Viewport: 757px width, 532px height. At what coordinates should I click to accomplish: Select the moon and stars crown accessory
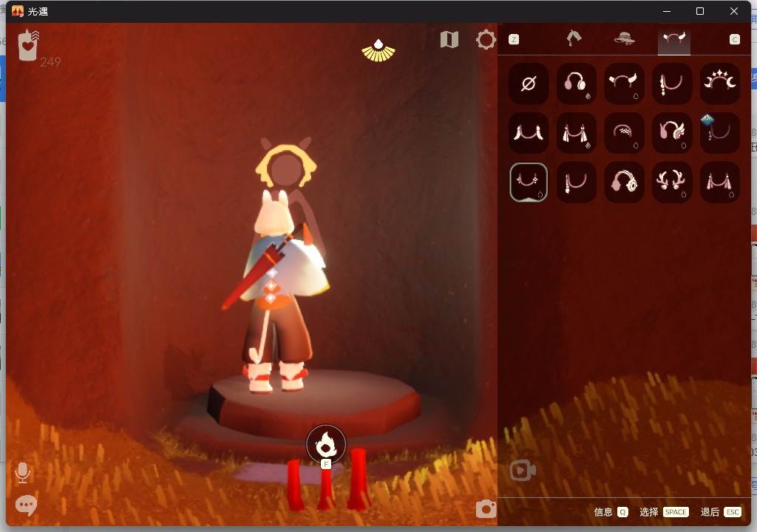coord(719,83)
